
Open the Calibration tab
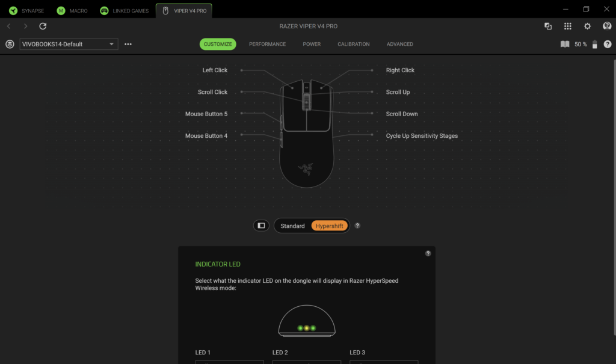click(354, 44)
